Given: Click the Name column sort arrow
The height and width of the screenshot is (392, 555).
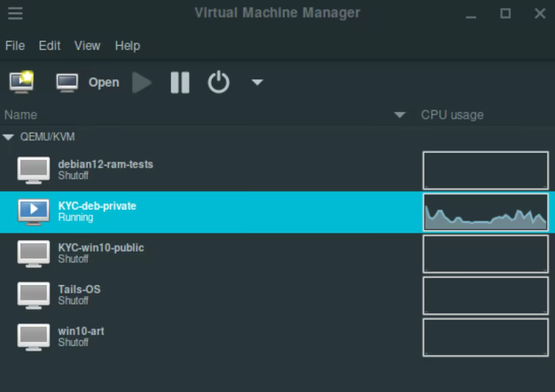Looking at the screenshot, I should (x=400, y=115).
